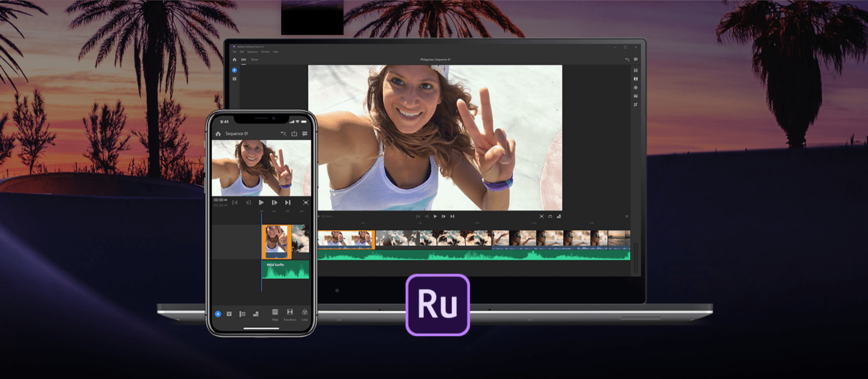Open the feedback comment icon on the phone
Screen dimensions: 868x379
[305, 134]
